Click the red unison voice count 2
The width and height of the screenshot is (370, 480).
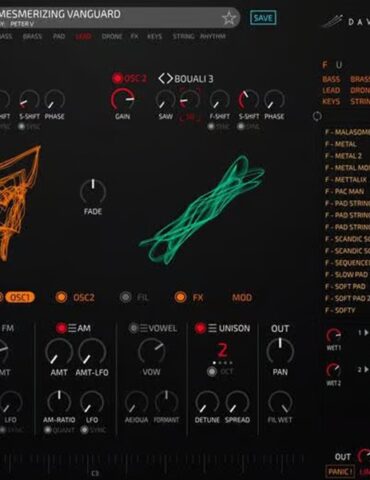pos(222,350)
